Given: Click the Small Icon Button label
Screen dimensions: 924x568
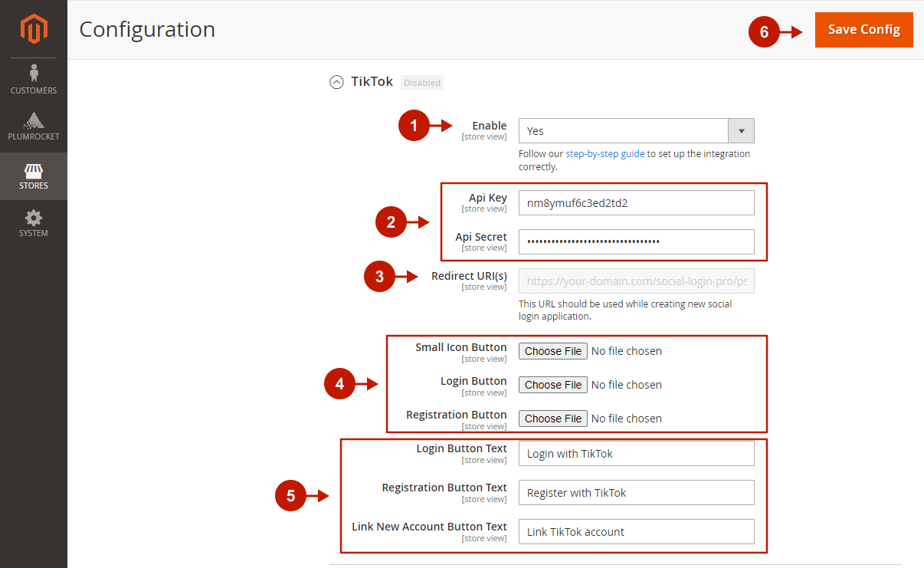Looking at the screenshot, I should tap(461, 347).
